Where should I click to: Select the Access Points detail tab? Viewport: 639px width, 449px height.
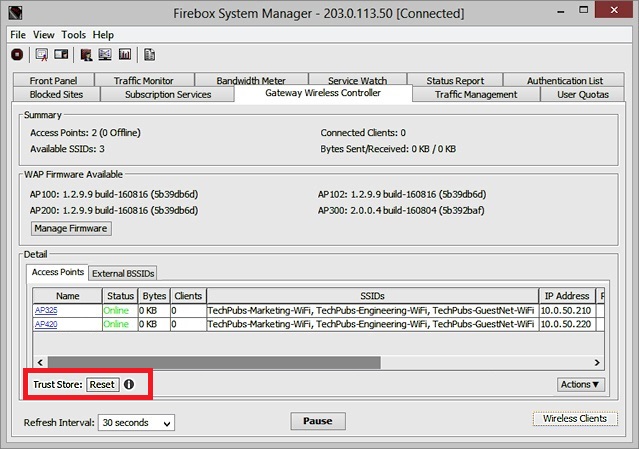pyautogui.click(x=57, y=272)
